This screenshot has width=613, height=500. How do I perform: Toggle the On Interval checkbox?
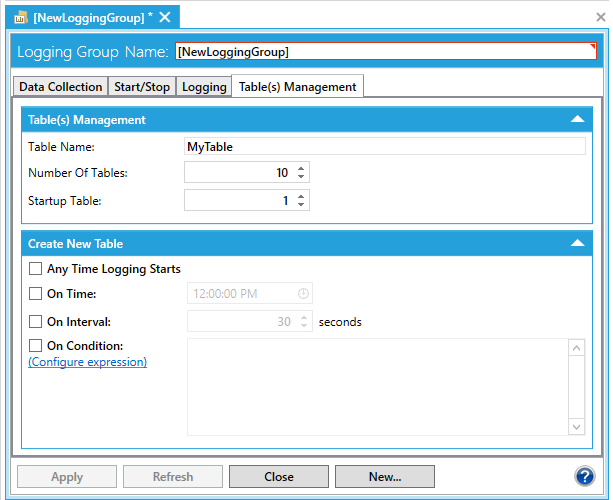[x=36, y=322]
